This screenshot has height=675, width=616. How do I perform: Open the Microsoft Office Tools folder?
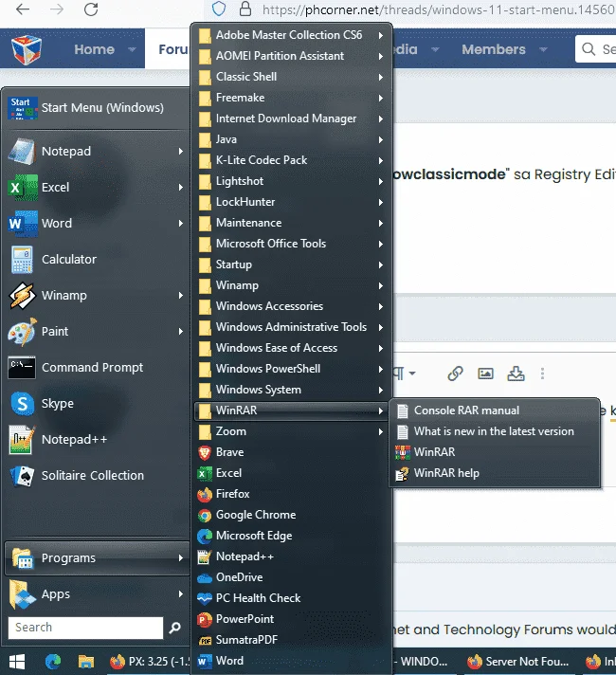[292, 244]
